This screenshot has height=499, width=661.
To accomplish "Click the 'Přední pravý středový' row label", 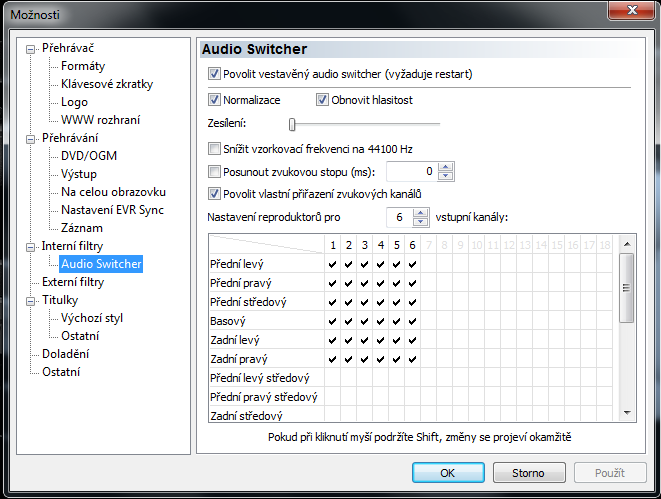I will coord(264,397).
